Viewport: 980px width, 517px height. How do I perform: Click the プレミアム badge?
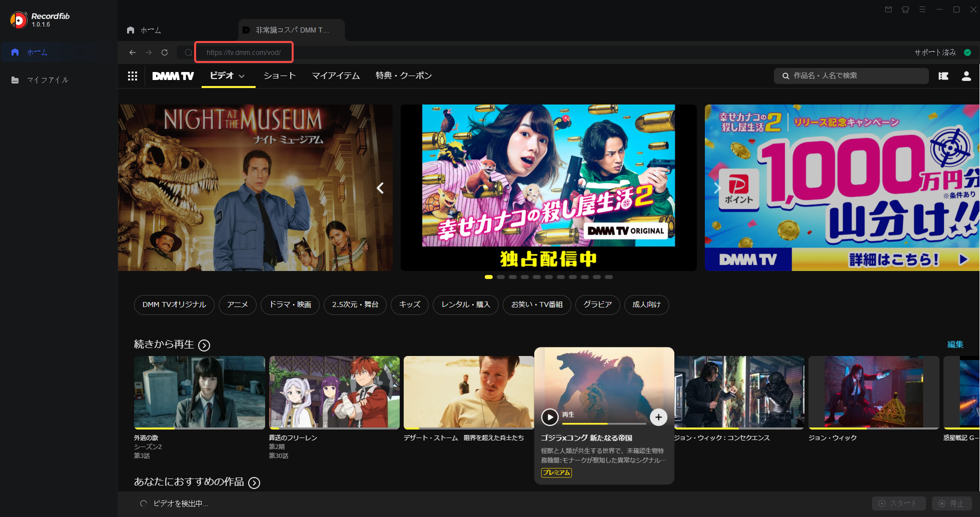coord(556,472)
